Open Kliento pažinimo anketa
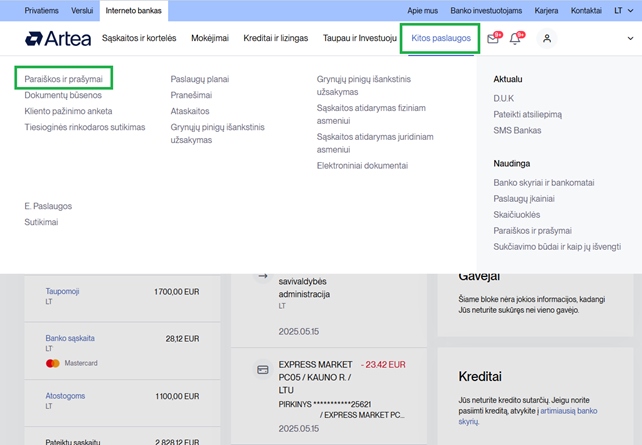The image size is (642, 445). tap(68, 111)
